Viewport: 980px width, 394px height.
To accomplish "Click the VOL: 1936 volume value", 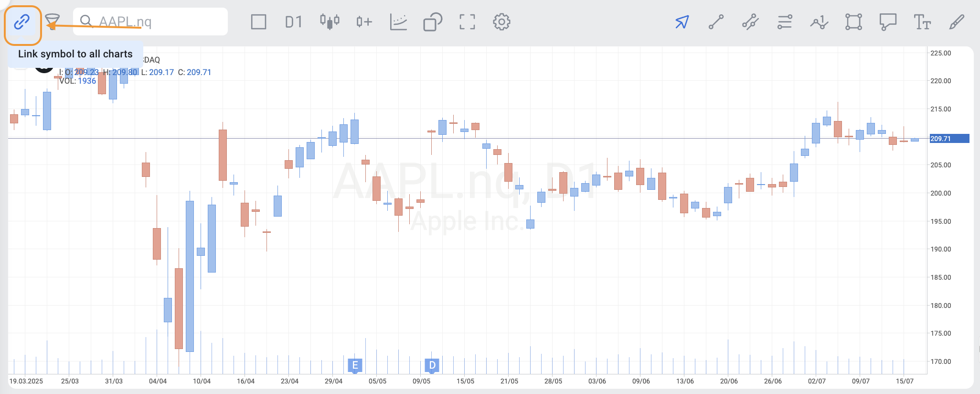I will pos(78,81).
